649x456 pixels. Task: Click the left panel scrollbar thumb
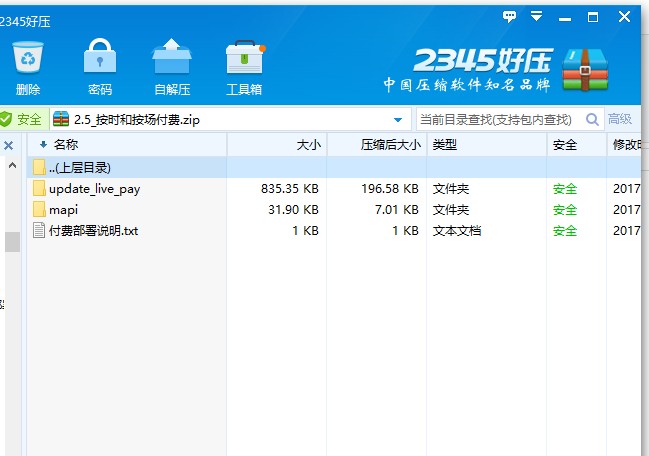(x=12, y=242)
